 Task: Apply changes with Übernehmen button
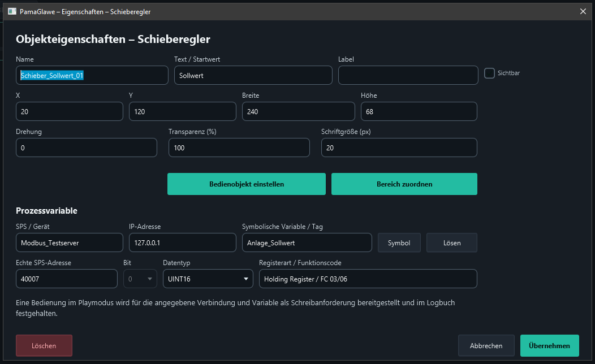pos(549,345)
